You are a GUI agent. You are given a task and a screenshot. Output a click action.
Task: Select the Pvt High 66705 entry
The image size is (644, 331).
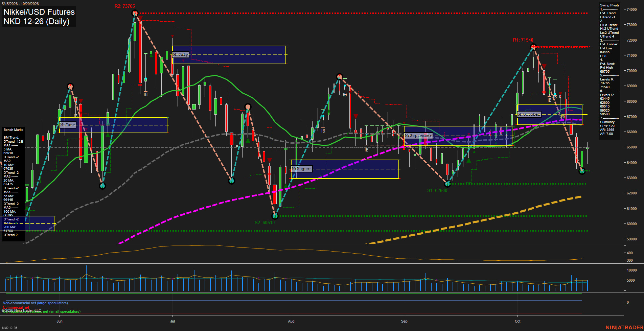(x=606, y=70)
